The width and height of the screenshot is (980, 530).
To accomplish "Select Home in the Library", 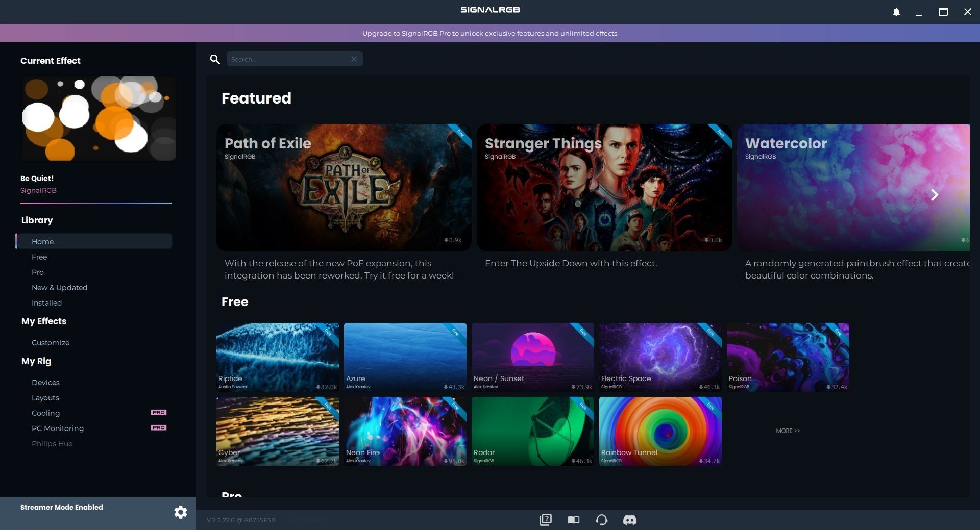I will pos(94,241).
